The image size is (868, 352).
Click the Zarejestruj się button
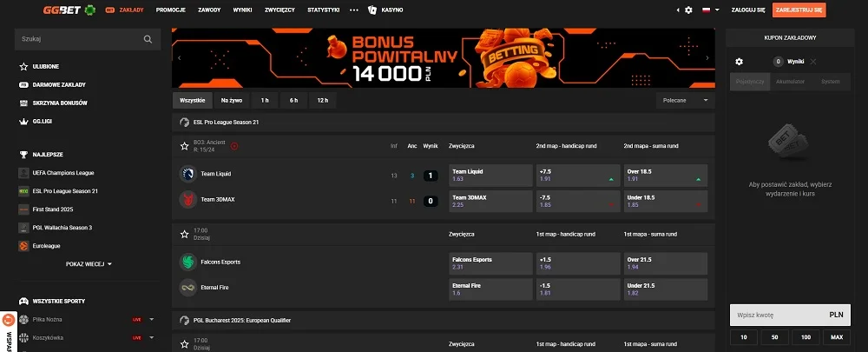pyautogui.click(x=800, y=10)
